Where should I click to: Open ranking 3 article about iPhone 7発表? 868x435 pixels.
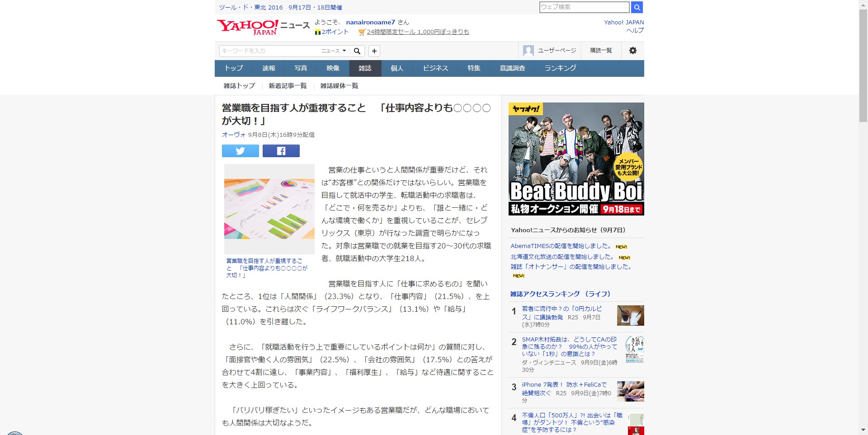coord(564,388)
